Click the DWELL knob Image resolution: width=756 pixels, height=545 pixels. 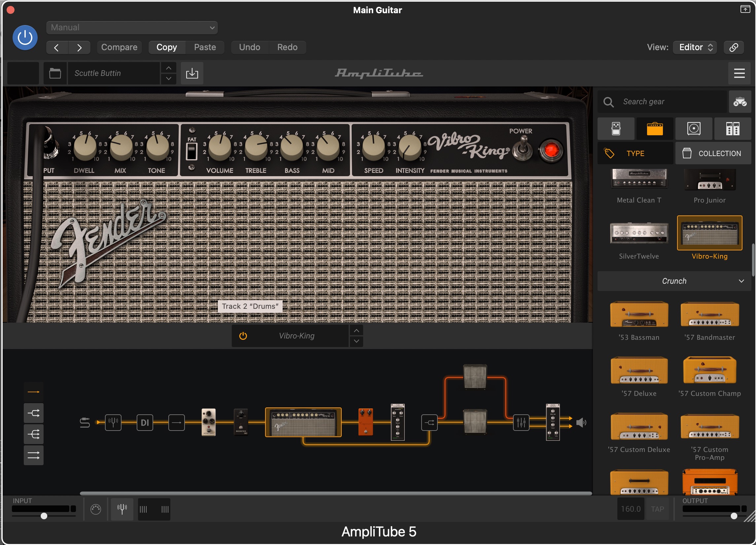pyautogui.click(x=85, y=147)
